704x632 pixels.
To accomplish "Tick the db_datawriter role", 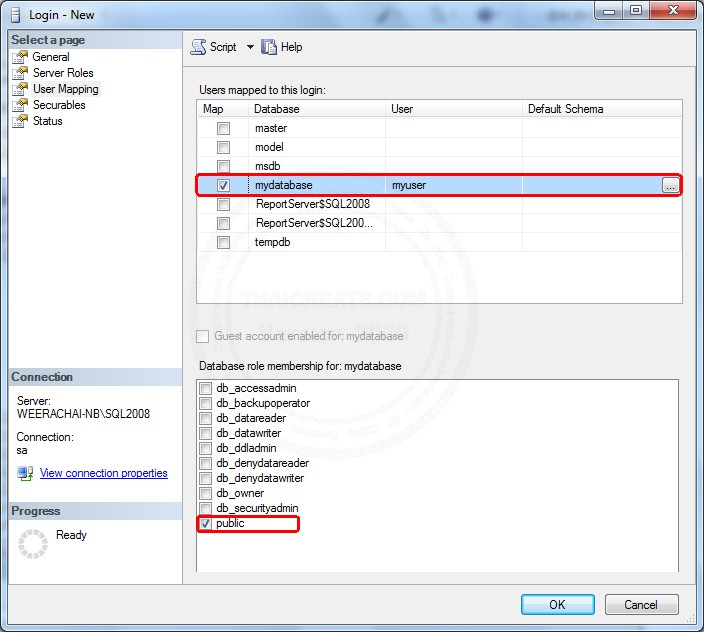I will pos(206,433).
